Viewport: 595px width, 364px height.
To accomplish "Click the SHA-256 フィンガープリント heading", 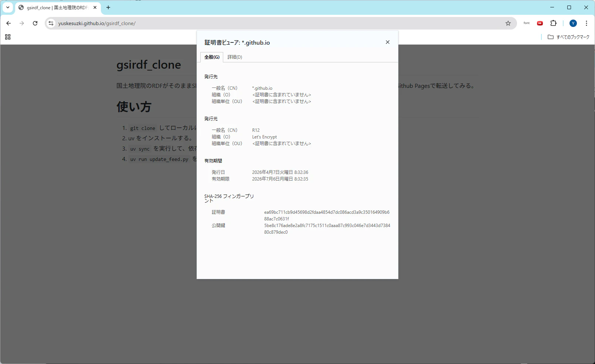I will 229,198.
